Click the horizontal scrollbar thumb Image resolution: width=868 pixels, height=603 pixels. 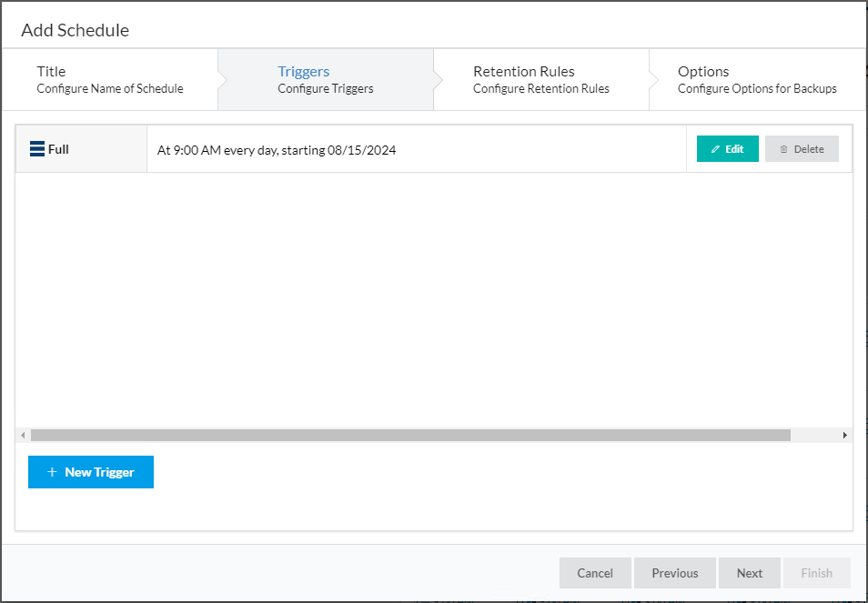pos(409,436)
